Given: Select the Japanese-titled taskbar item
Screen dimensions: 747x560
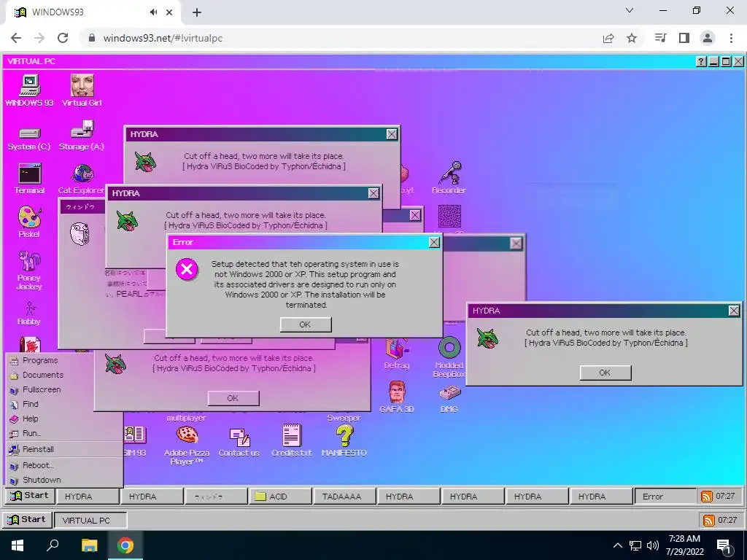Looking at the screenshot, I should (216, 496).
